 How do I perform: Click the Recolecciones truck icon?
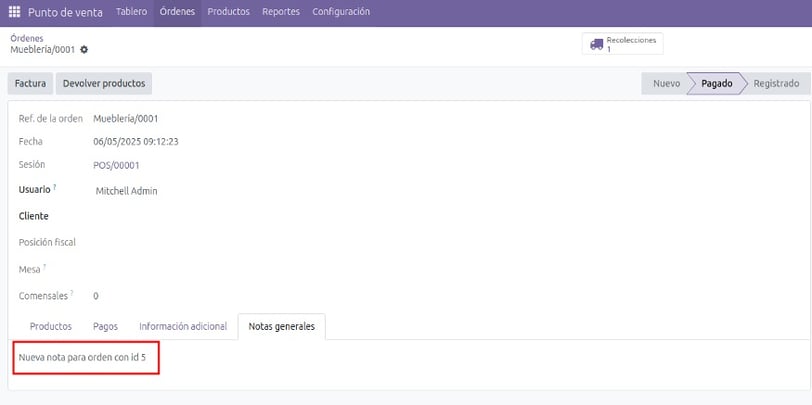coord(597,44)
